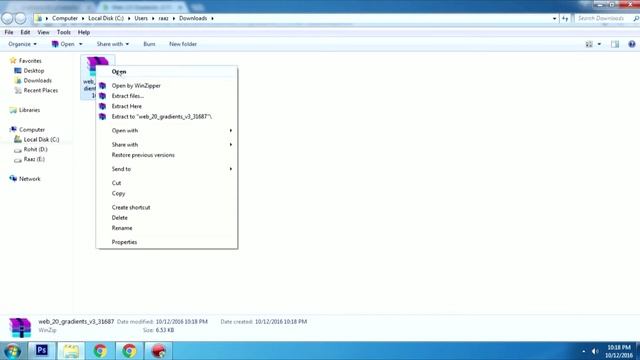Click the change view icon

click(589, 44)
